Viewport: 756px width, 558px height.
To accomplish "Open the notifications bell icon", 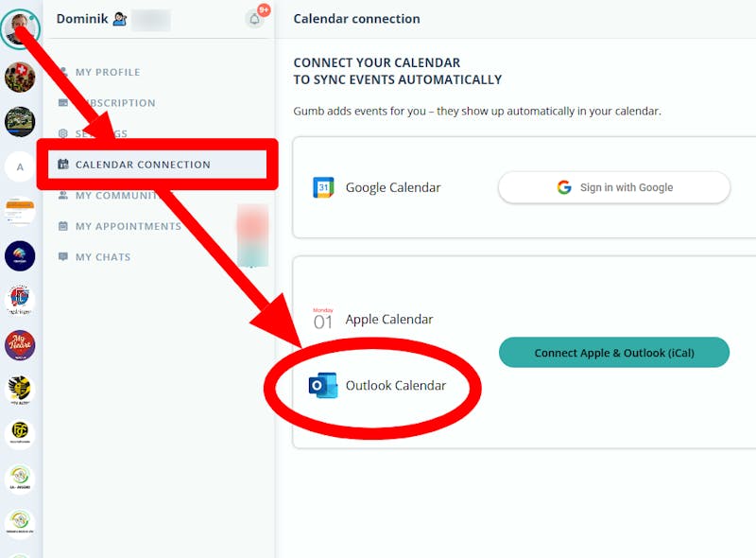I will pos(254,19).
